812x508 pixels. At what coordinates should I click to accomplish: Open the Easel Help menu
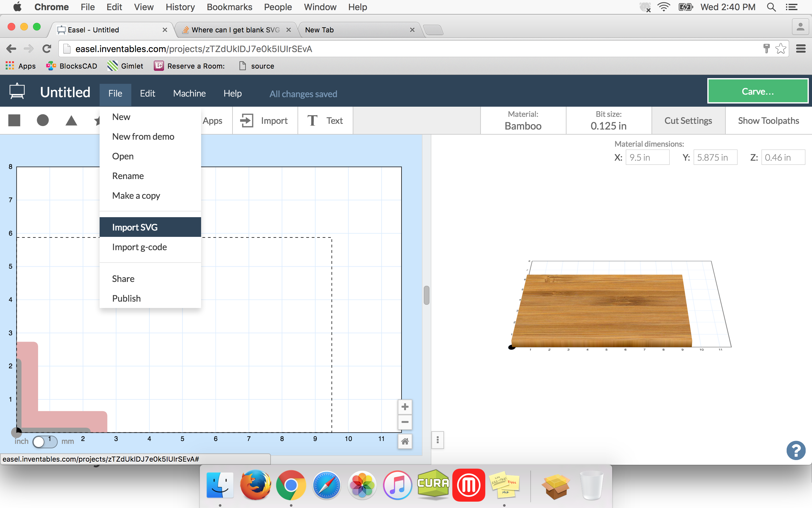(232, 93)
